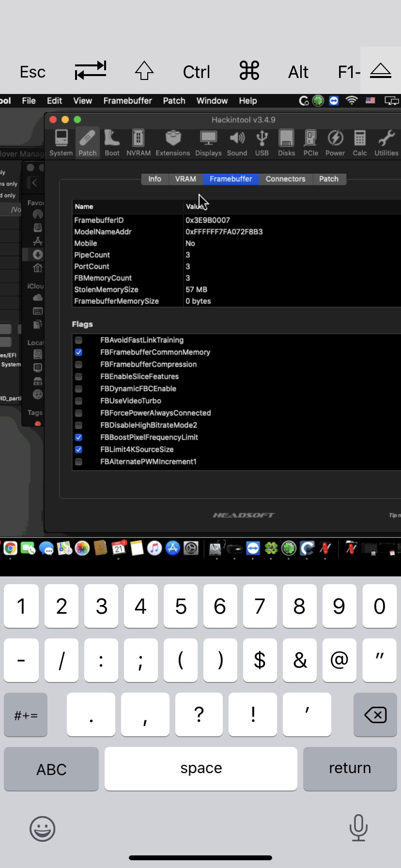Select the Framebuffer tab
This screenshot has width=401, height=868.
pyautogui.click(x=231, y=179)
